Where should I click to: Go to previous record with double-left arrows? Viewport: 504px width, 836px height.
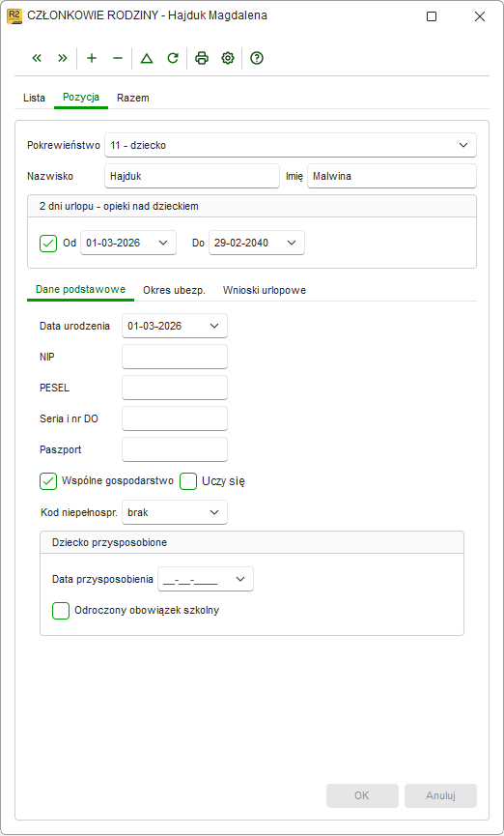click(37, 59)
